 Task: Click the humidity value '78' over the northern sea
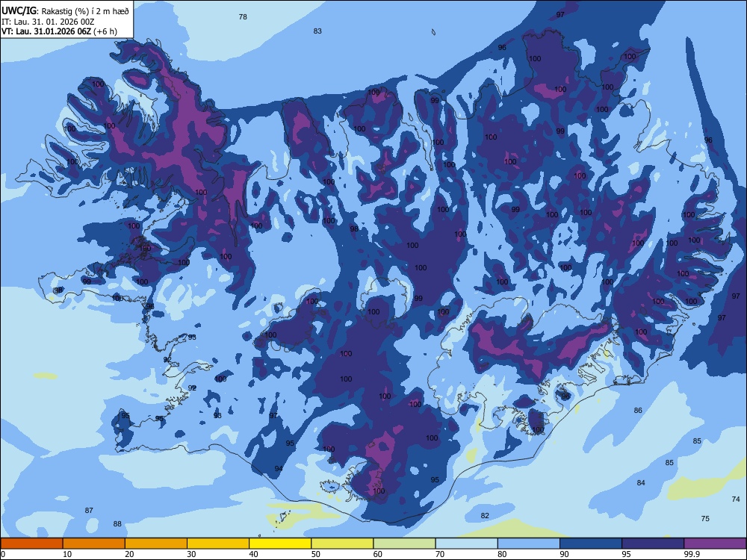(243, 16)
